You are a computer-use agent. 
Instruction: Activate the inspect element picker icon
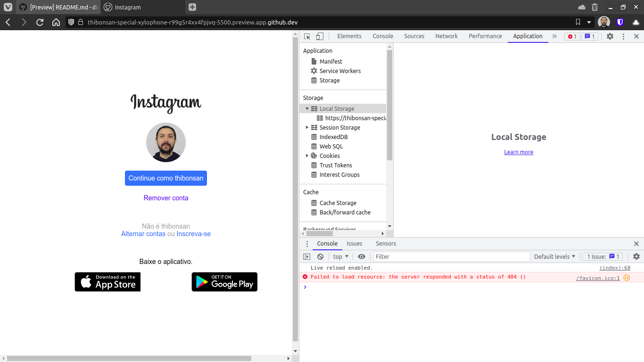pyautogui.click(x=307, y=36)
